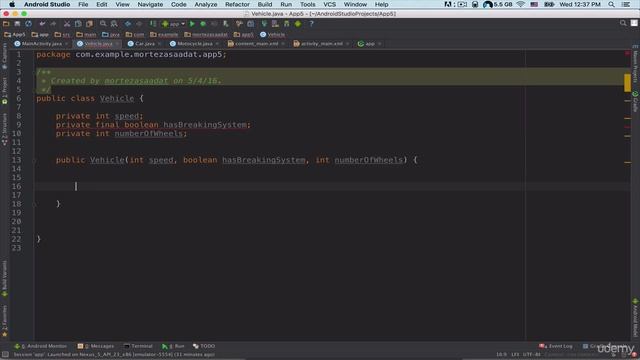Click the yellow warning stripe in scrollbar

point(627,83)
